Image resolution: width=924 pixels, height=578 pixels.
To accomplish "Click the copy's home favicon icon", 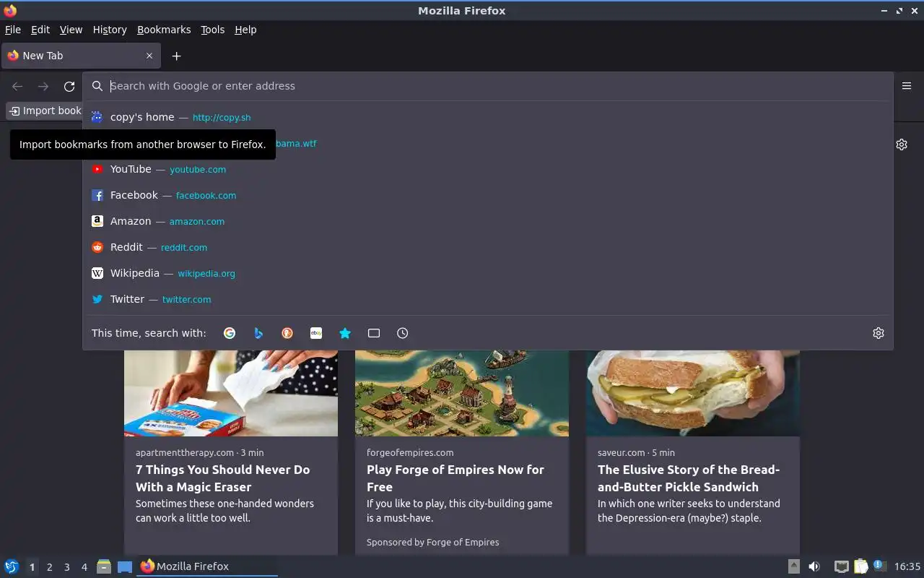I will click(x=97, y=117).
